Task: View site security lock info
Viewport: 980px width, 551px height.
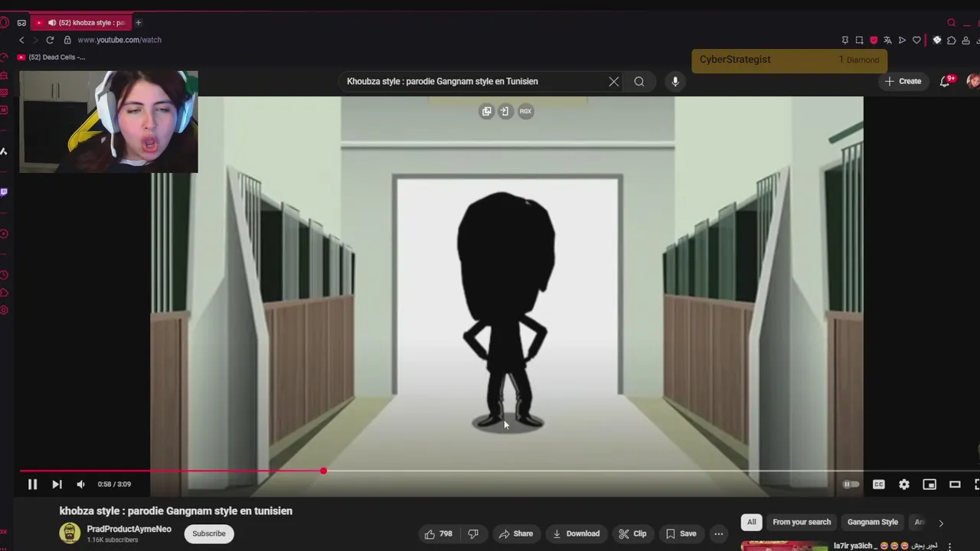Action: 67,40
